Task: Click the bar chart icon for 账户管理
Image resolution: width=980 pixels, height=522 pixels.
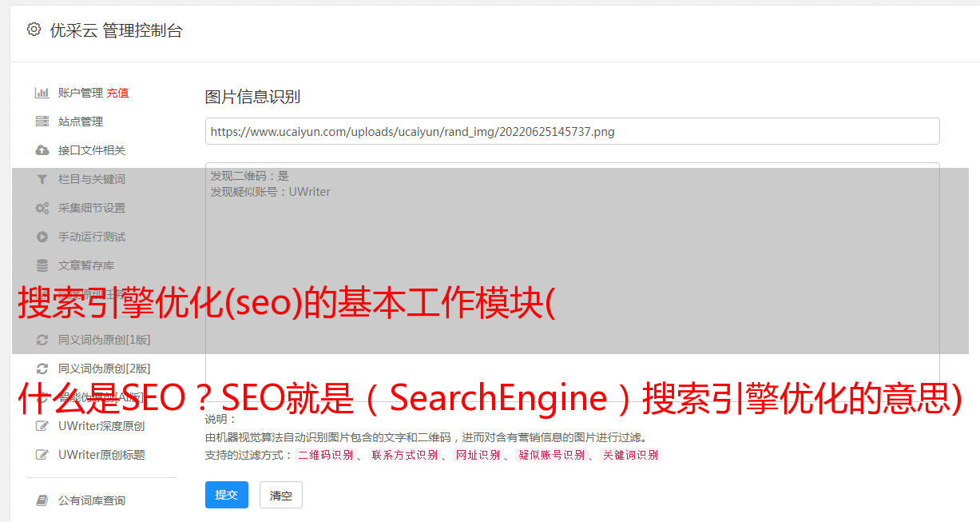Action: [x=42, y=93]
